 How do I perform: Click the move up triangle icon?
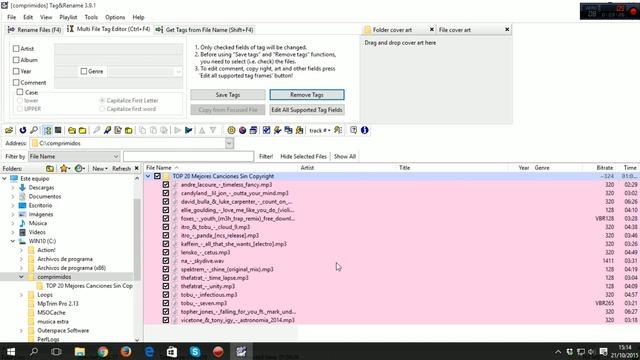(x=202, y=130)
